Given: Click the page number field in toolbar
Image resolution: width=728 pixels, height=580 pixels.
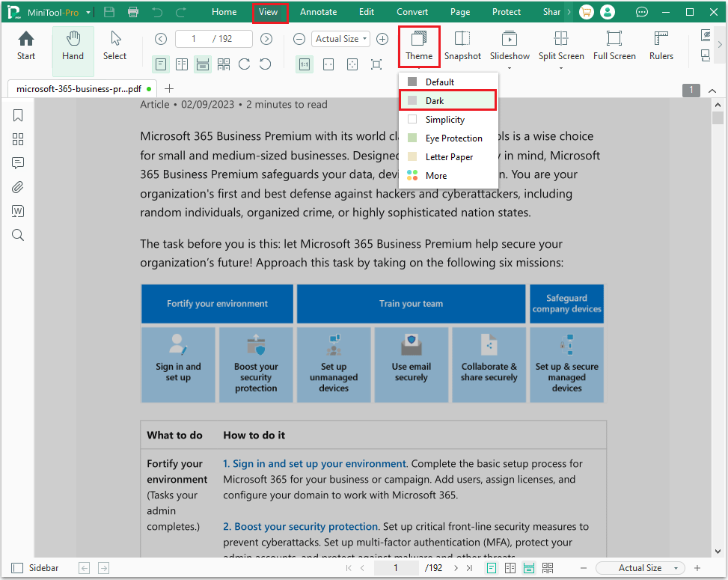Looking at the screenshot, I should [x=213, y=39].
